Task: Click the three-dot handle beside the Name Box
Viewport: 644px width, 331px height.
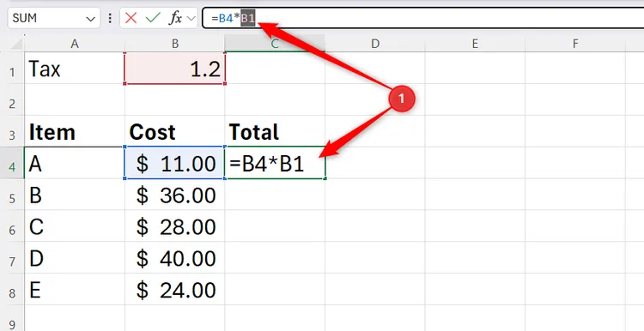Action: [x=110, y=18]
